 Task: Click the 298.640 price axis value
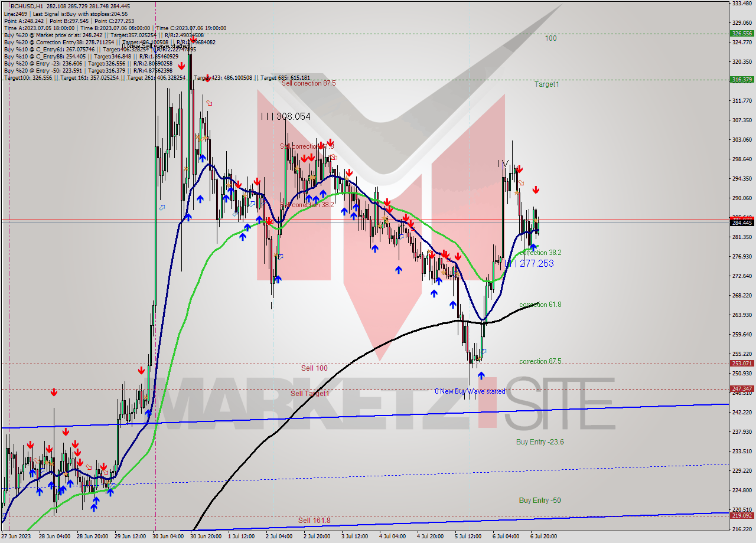(742, 159)
